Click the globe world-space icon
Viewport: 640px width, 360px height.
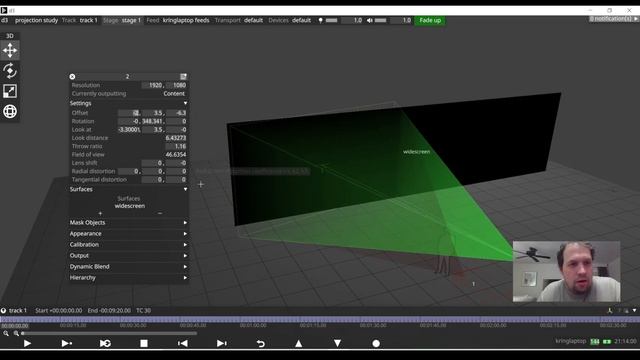click(x=10, y=111)
